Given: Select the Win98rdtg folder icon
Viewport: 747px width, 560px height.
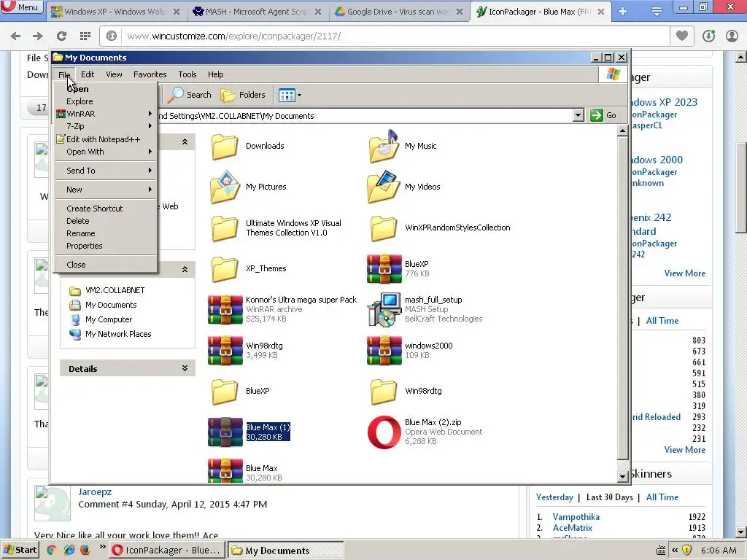Looking at the screenshot, I should 384,391.
